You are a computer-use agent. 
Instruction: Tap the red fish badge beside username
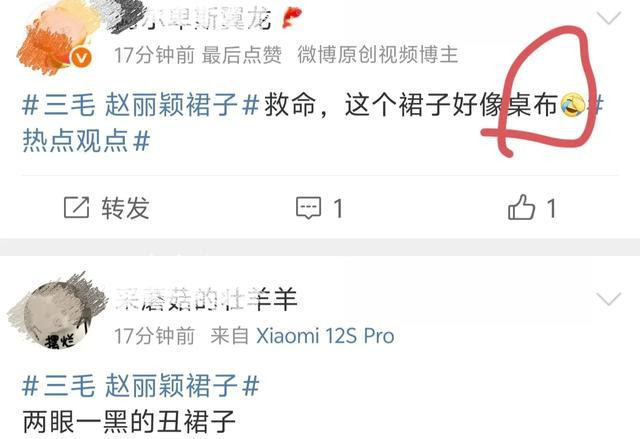(292, 18)
